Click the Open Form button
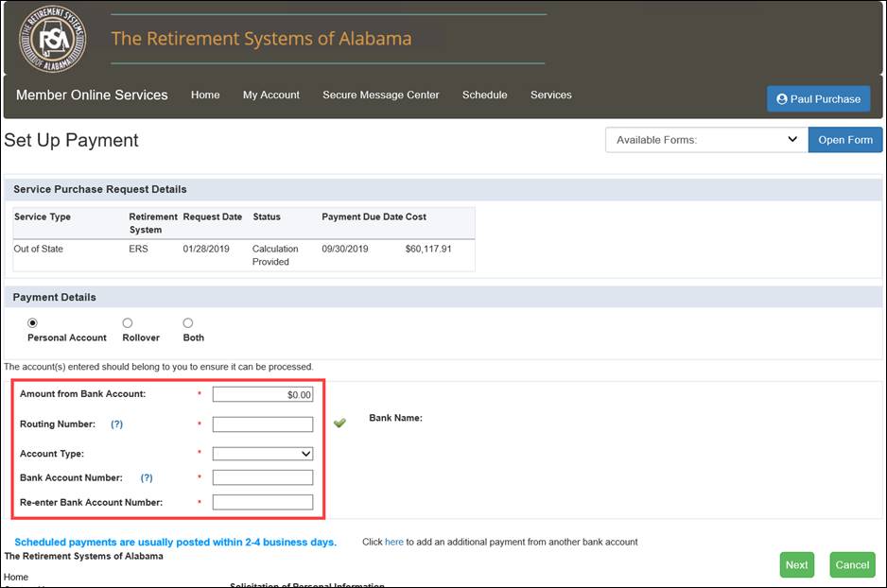 pyautogui.click(x=844, y=140)
